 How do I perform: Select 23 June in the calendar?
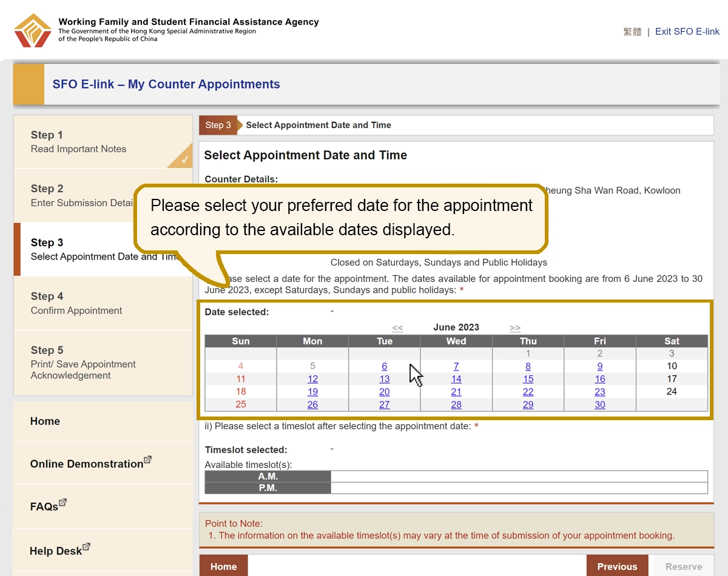[x=600, y=392]
